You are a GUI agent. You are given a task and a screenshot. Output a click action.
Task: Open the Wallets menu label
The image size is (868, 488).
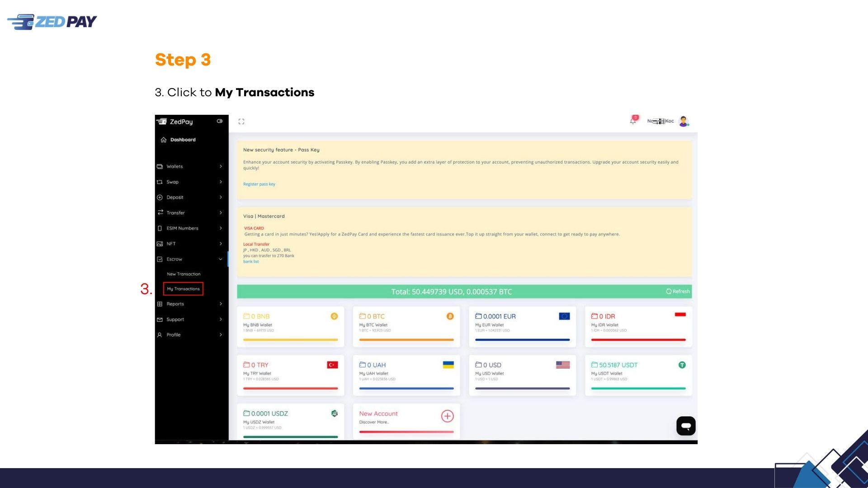(x=175, y=167)
